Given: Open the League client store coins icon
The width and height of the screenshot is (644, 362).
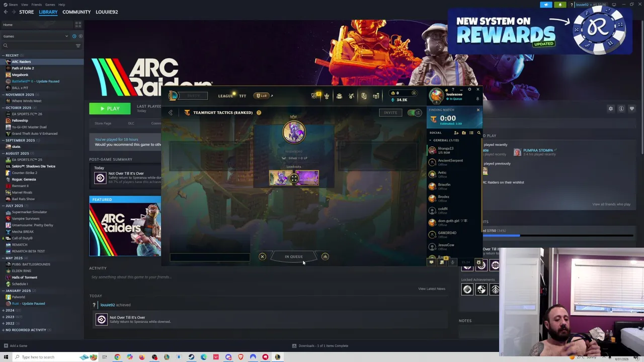Looking at the screenshot, I should point(376,96).
